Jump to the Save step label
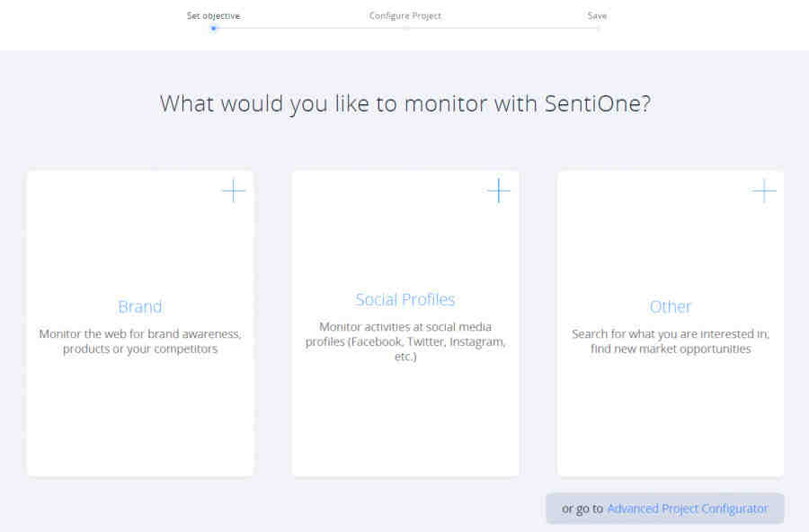The height and width of the screenshot is (532, 809). (x=597, y=15)
